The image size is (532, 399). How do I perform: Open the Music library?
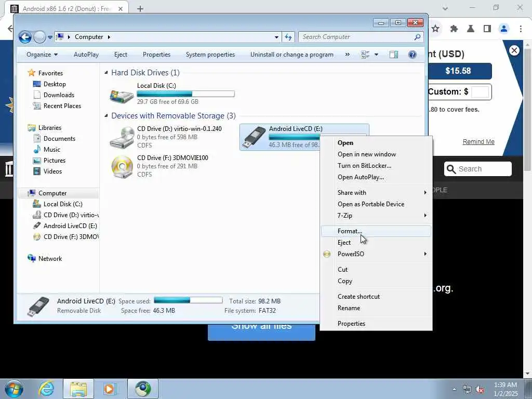click(x=51, y=149)
